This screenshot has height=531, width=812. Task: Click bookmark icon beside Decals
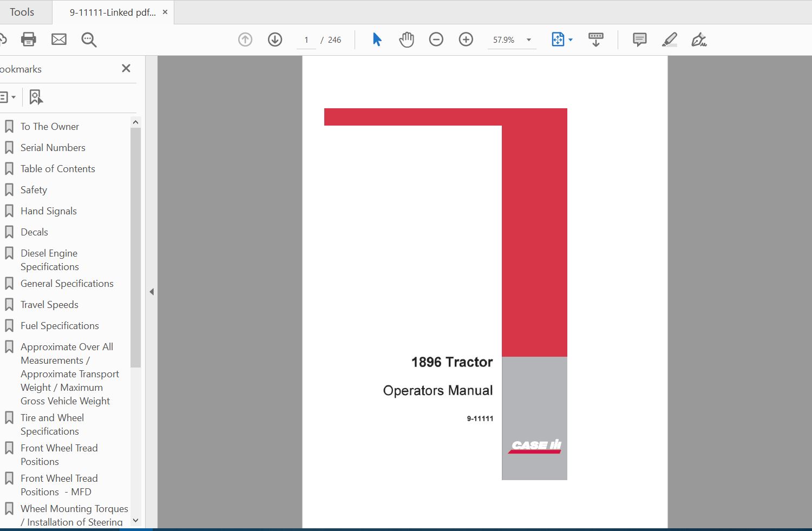pyautogui.click(x=9, y=232)
